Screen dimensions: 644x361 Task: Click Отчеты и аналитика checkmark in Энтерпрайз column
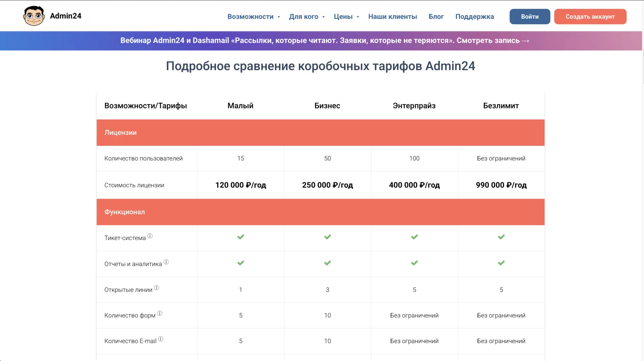[414, 263]
